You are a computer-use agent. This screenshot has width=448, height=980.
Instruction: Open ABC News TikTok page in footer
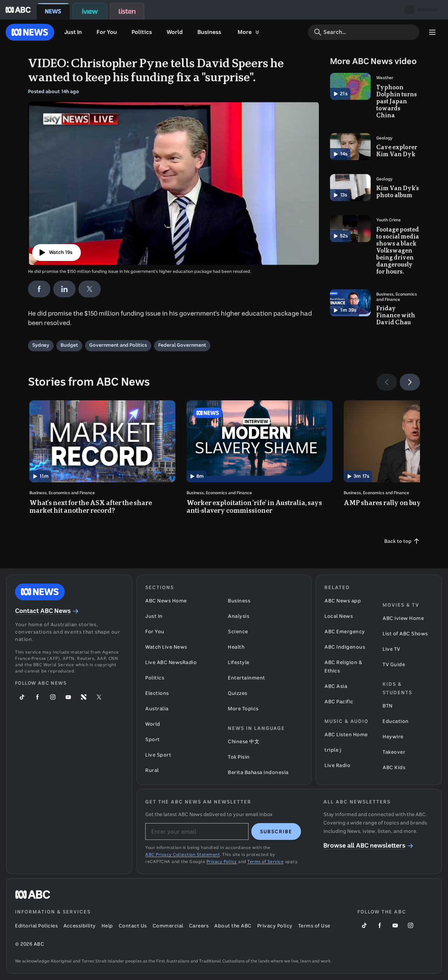coord(22,697)
